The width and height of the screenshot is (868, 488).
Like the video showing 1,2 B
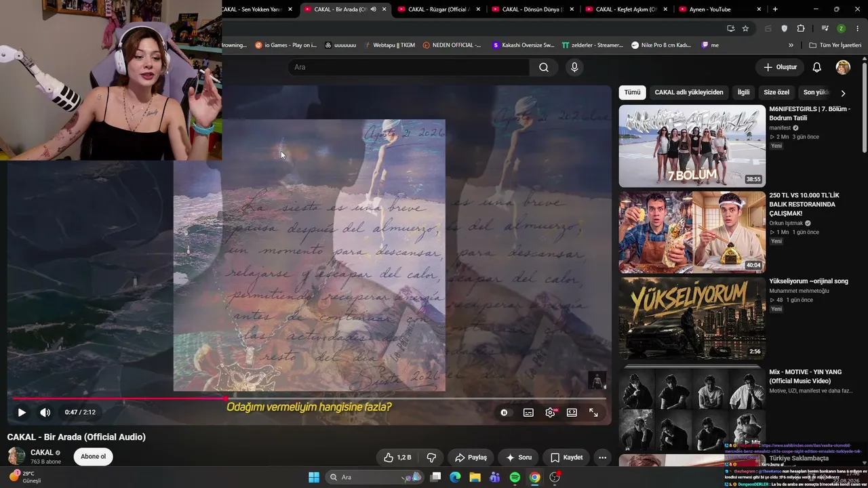point(397,457)
